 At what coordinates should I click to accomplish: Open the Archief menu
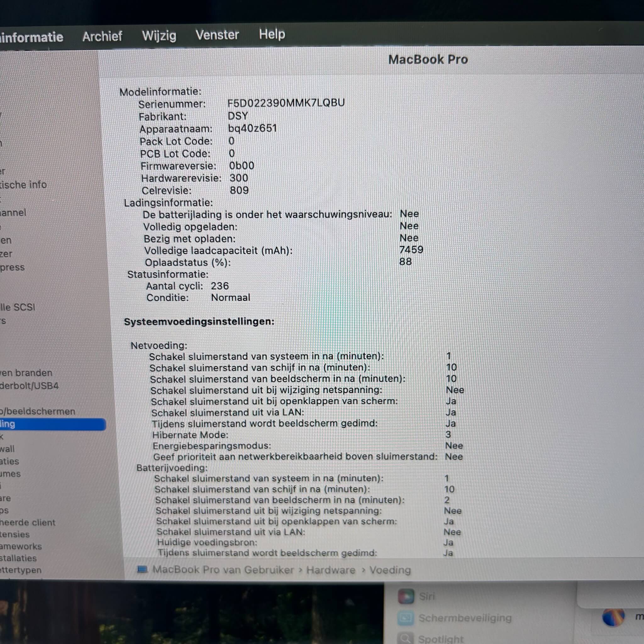click(102, 36)
